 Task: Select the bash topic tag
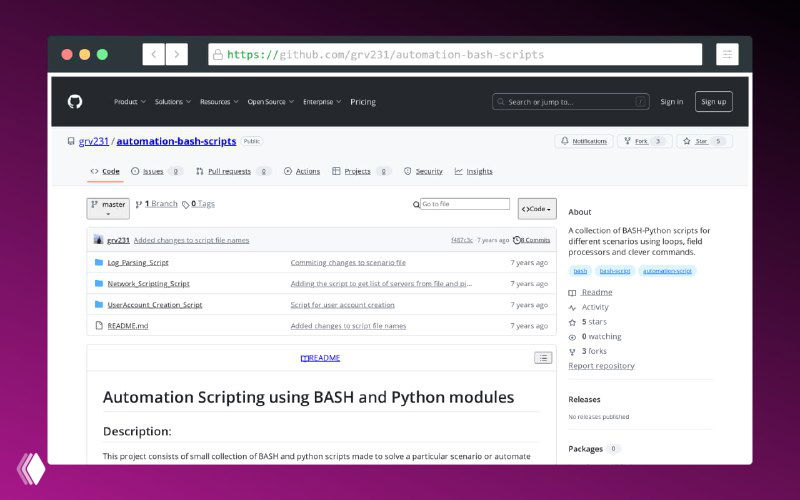click(x=580, y=271)
